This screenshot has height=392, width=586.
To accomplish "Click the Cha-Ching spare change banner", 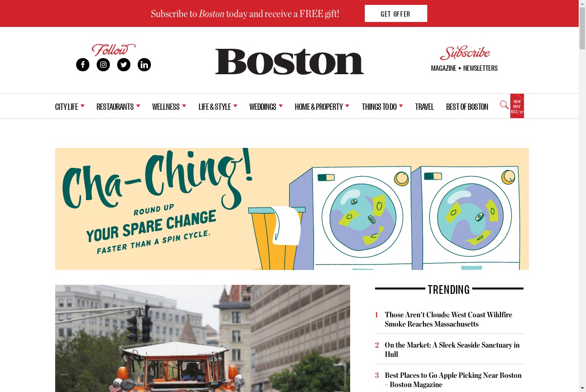I will click(x=292, y=209).
